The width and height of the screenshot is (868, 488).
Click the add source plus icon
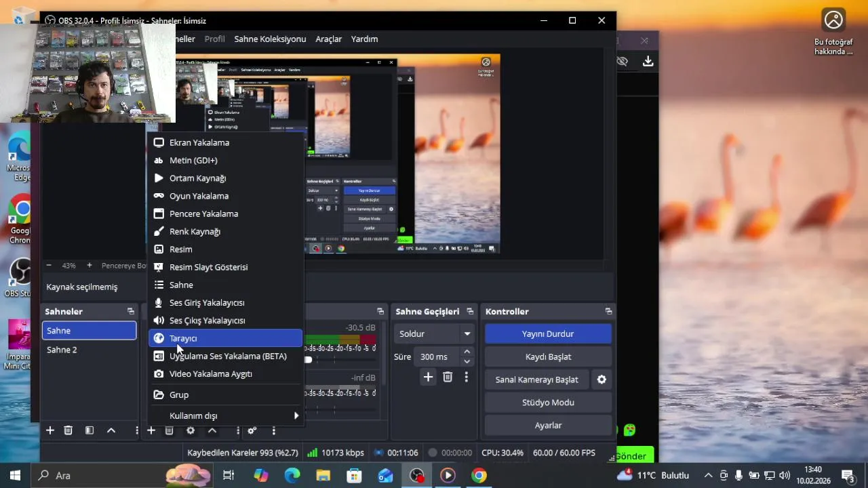tap(151, 430)
